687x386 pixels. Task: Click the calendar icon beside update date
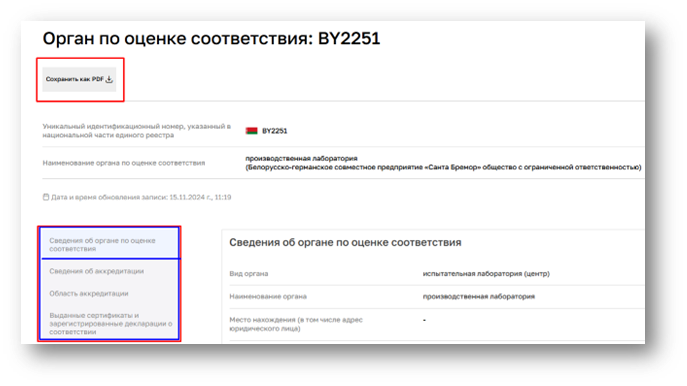coord(46,197)
